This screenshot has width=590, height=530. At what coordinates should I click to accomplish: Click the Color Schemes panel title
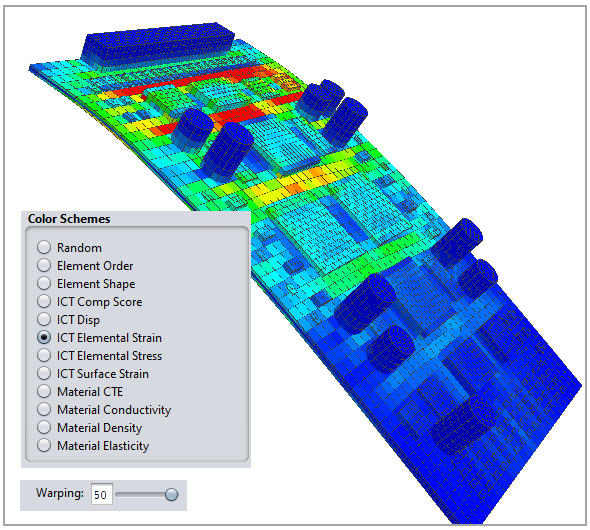[x=69, y=219]
